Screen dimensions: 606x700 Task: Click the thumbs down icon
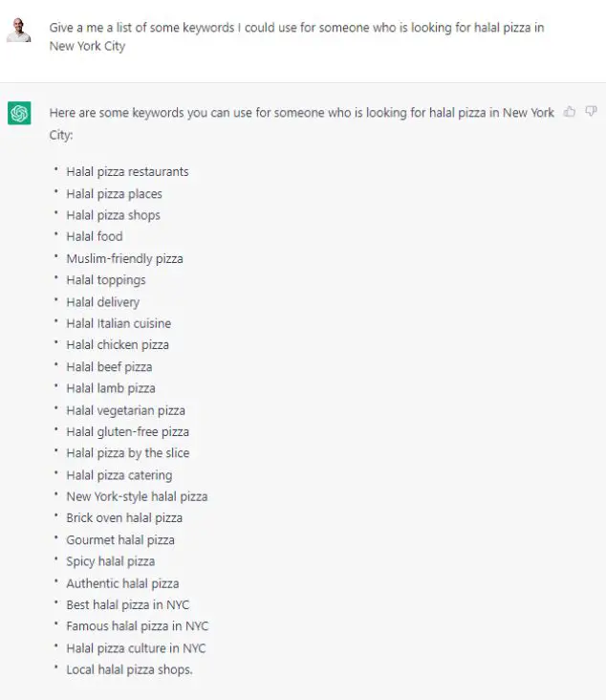[x=591, y=111]
